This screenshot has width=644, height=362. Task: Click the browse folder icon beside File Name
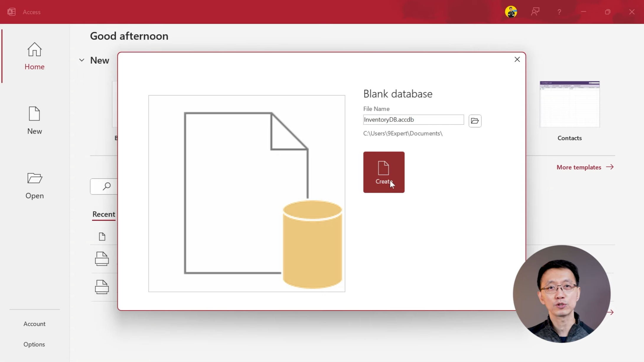tap(475, 121)
